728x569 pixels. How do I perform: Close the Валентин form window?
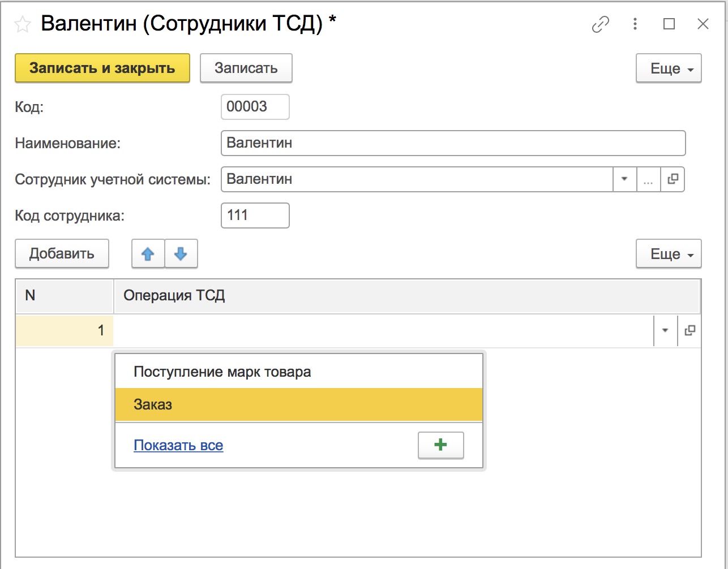pos(703,24)
